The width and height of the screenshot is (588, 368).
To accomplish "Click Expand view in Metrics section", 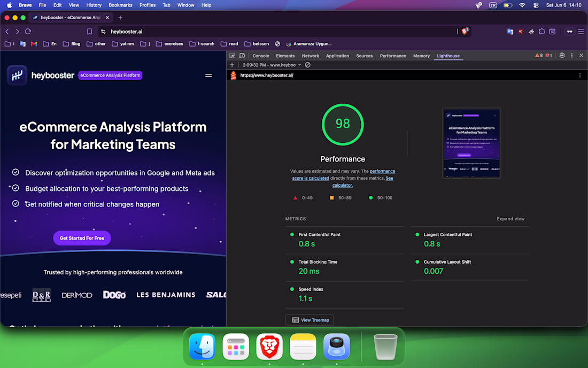I will pos(510,219).
